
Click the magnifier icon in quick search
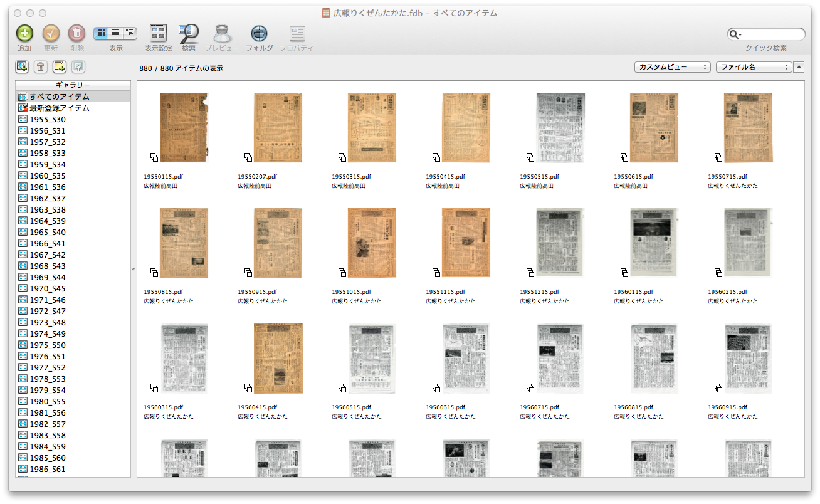735,34
